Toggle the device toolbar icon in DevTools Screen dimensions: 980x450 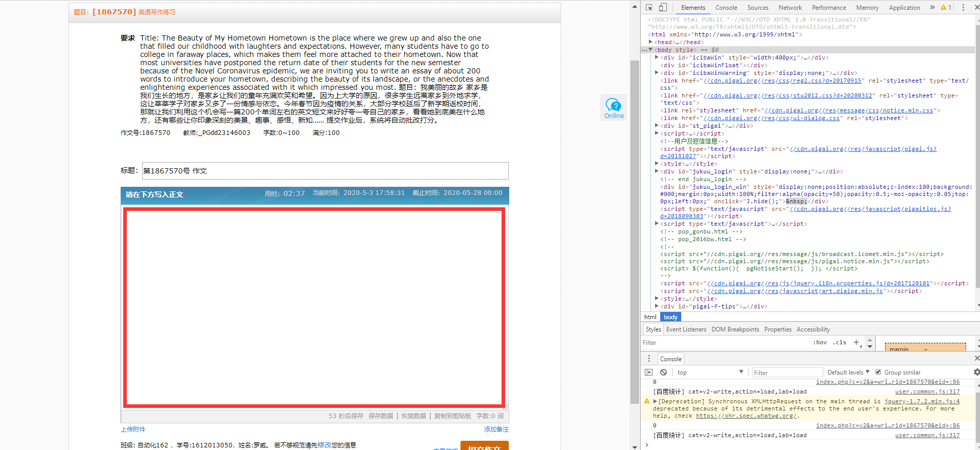(663, 7)
